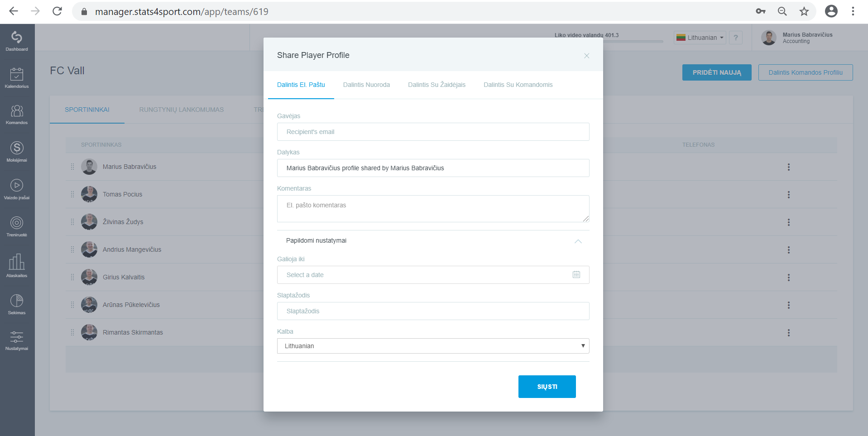Open three-dot menu for Tomas Pocius row
Viewport: 868px width, 436px height.
pyautogui.click(x=789, y=195)
